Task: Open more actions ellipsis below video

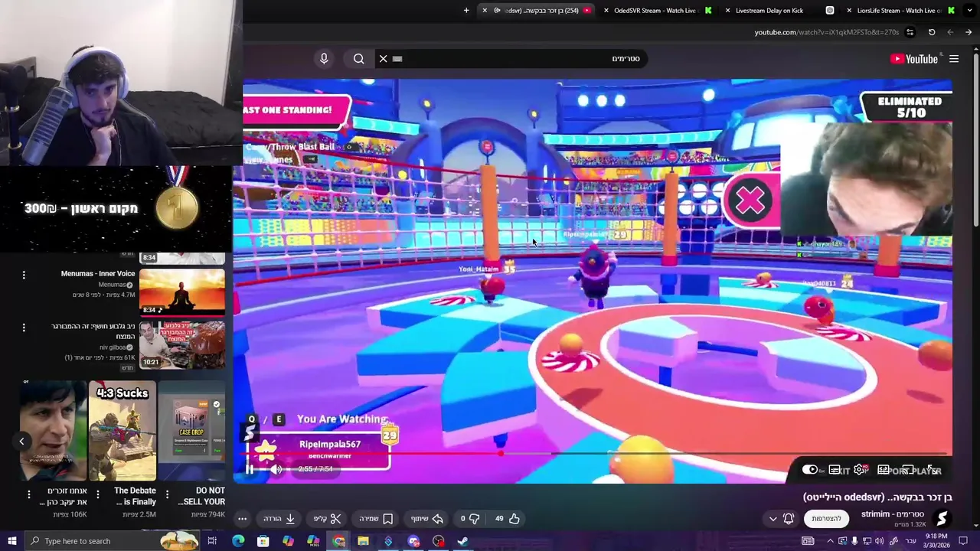Action: [x=242, y=518]
